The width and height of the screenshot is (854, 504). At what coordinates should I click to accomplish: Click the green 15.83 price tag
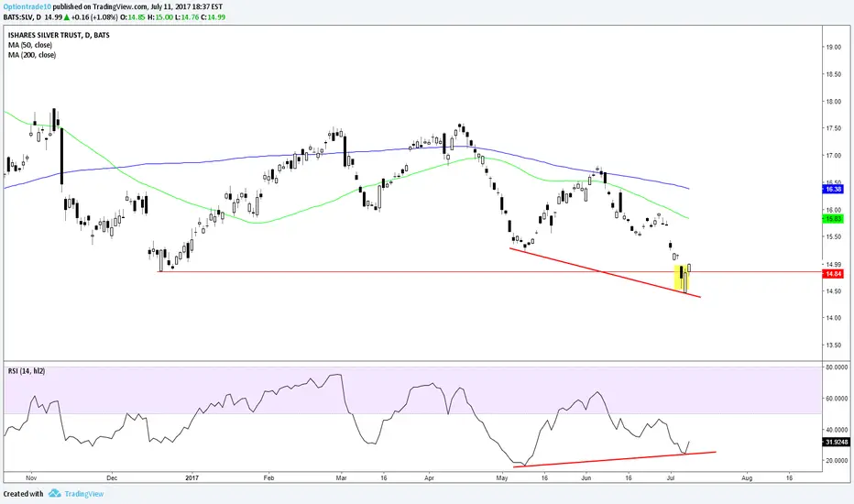tap(833, 219)
